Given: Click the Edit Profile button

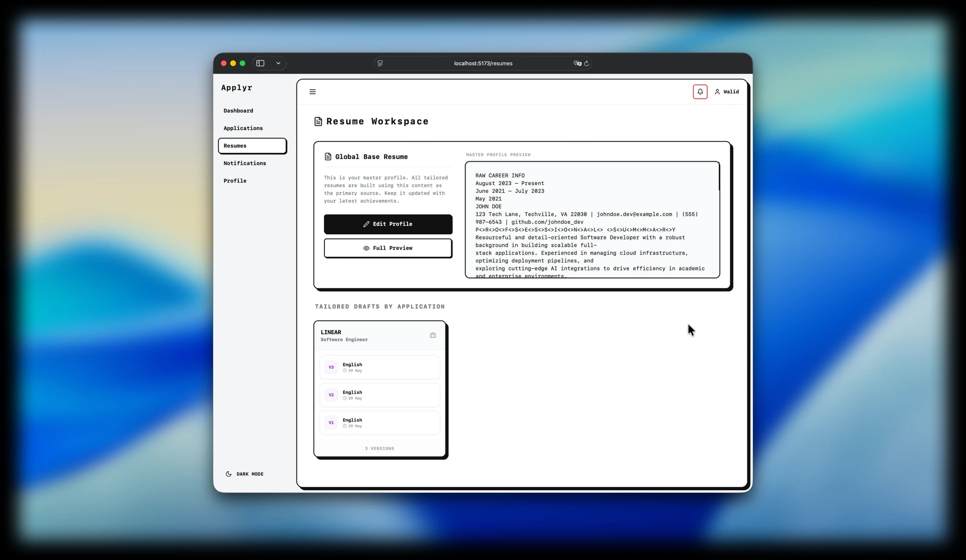Looking at the screenshot, I should 388,224.
